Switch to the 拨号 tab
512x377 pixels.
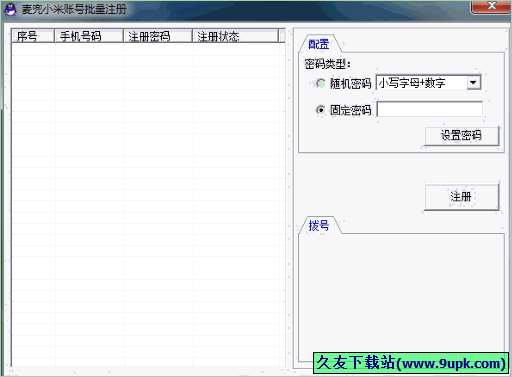(319, 226)
